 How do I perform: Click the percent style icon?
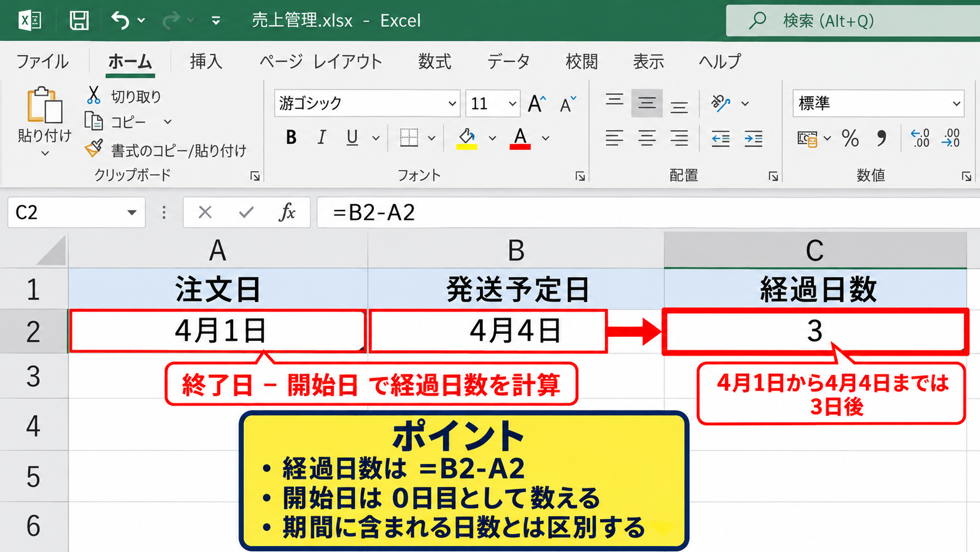coord(850,138)
